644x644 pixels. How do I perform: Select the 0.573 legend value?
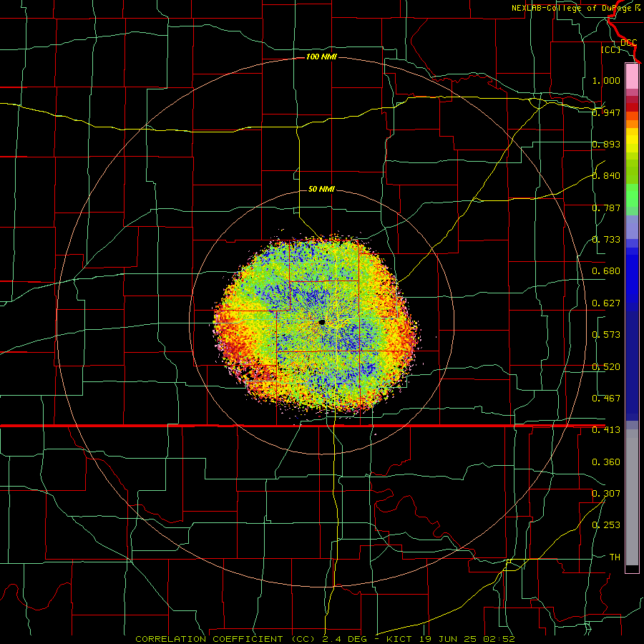tap(606, 335)
